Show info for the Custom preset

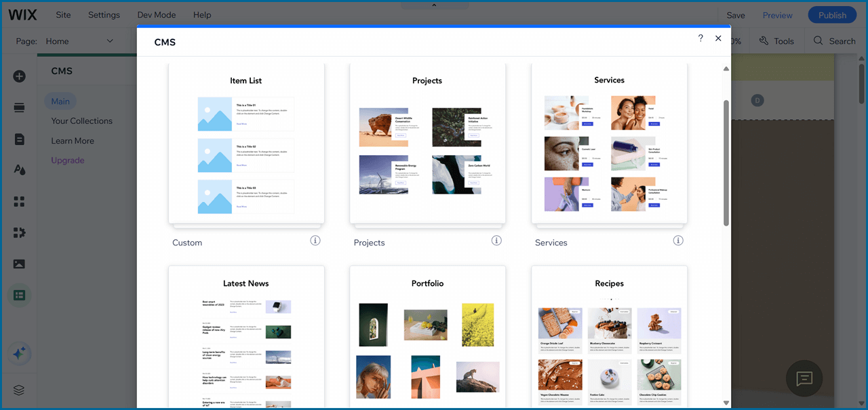(x=315, y=241)
